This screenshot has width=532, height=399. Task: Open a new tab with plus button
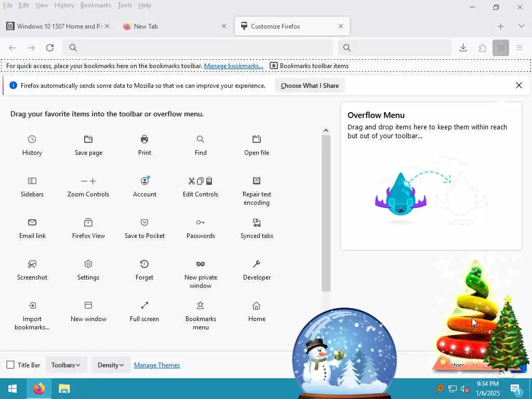[501, 26]
